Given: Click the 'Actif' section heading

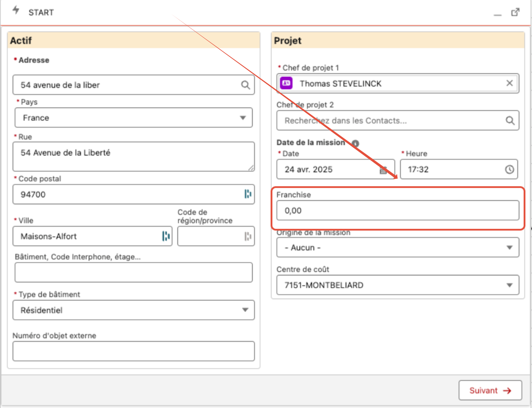Looking at the screenshot, I should [21, 40].
